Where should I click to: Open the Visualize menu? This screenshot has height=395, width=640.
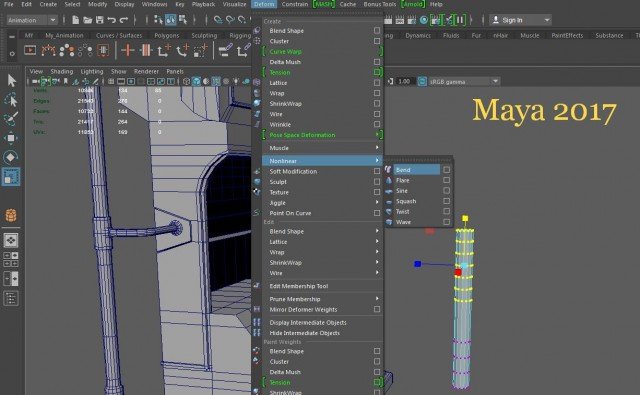(x=234, y=4)
